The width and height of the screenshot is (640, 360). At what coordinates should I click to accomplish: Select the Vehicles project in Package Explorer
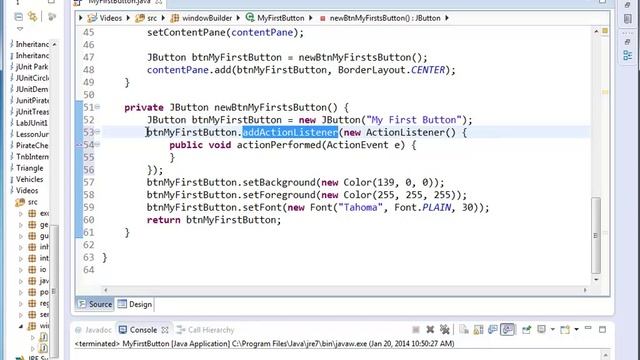(x=29, y=179)
